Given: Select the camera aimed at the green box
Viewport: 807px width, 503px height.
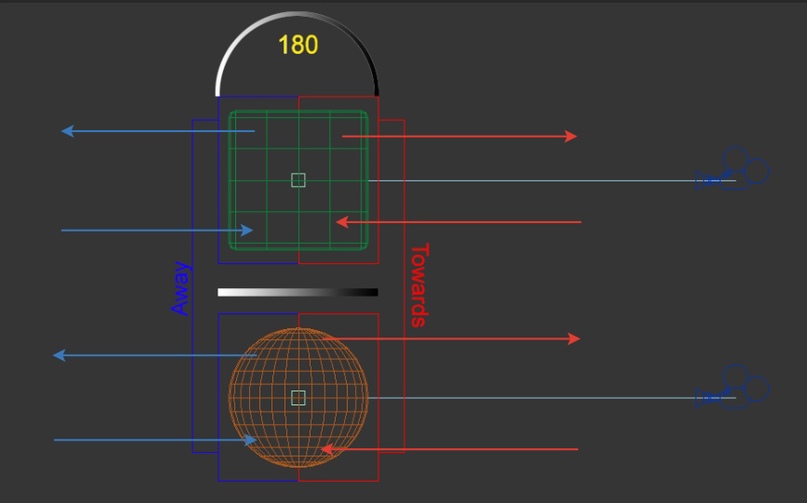Looking at the screenshot, I should 733,169.
